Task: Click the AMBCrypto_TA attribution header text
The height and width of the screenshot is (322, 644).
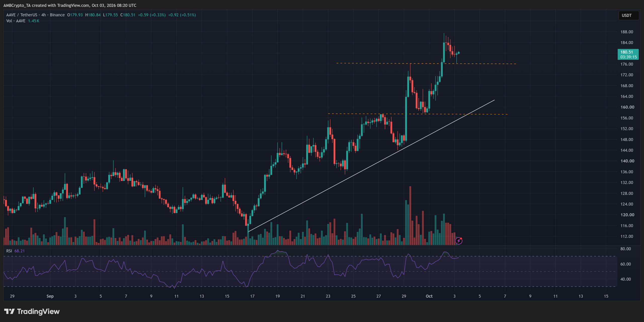Action: tap(70, 5)
